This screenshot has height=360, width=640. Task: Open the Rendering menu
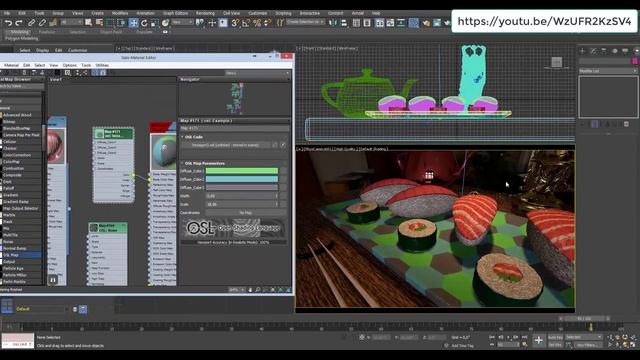pos(205,13)
